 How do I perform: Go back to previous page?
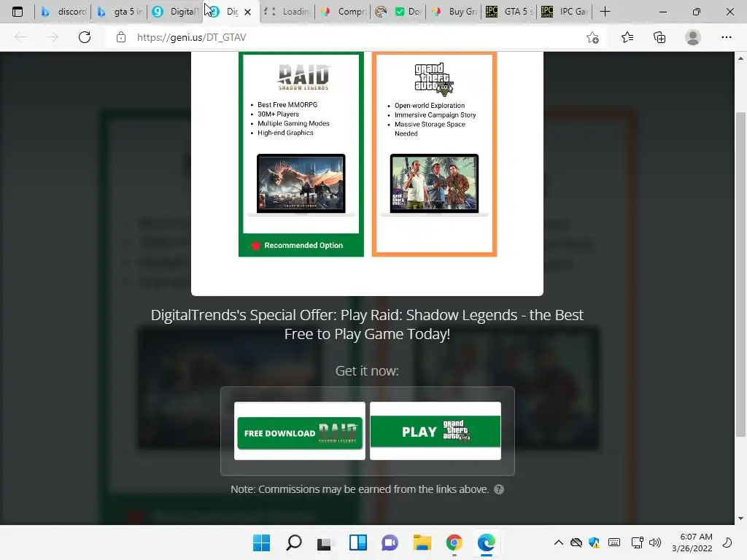[x=20, y=37]
